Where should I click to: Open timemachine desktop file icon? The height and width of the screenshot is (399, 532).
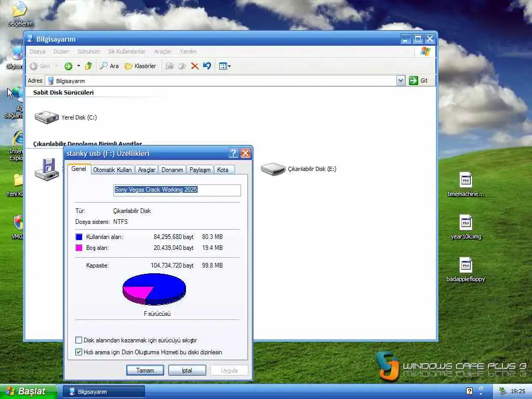(x=466, y=180)
